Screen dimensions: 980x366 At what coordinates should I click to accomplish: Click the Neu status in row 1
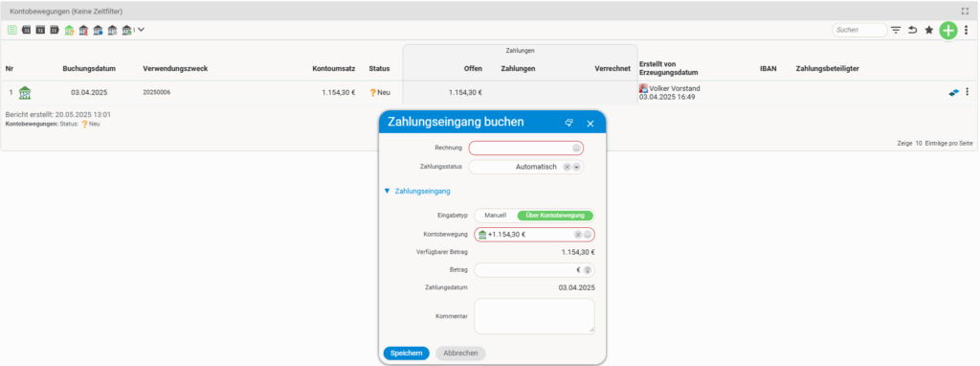tap(380, 93)
